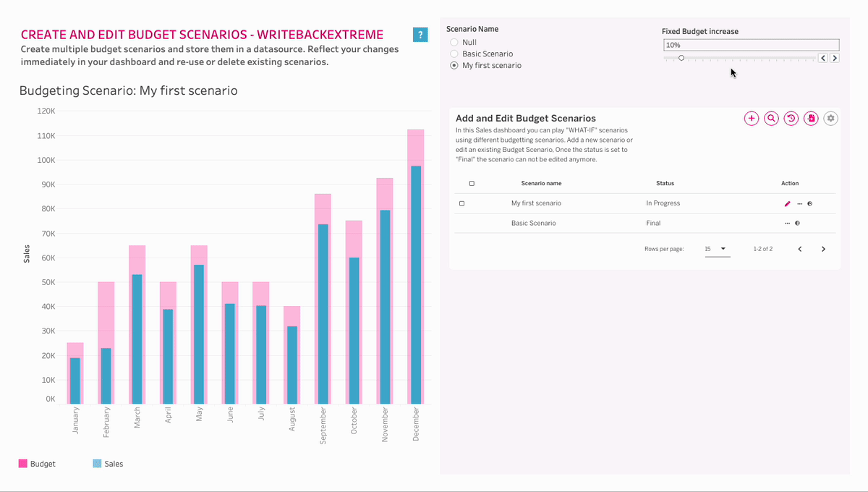Click the blue Sales bar for January
Viewport: 868px width, 492px height.
tap(75, 381)
